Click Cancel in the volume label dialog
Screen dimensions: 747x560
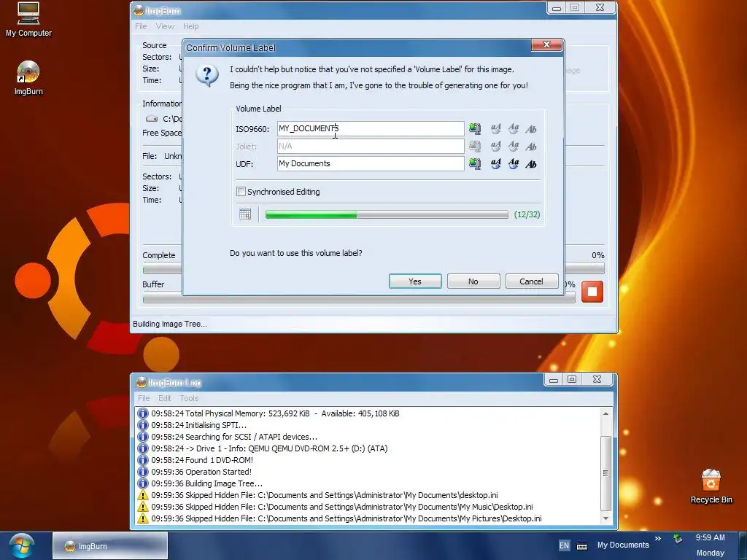coord(531,281)
